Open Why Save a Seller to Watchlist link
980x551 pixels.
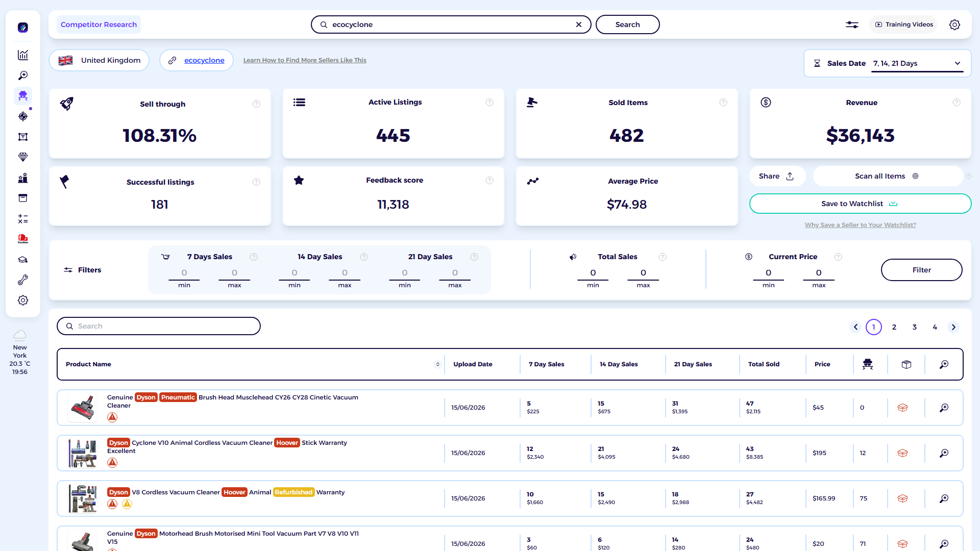pyautogui.click(x=860, y=225)
